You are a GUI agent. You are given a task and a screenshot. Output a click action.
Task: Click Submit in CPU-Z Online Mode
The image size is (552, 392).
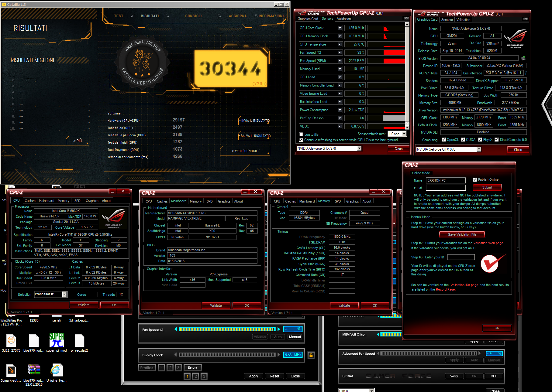click(487, 187)
